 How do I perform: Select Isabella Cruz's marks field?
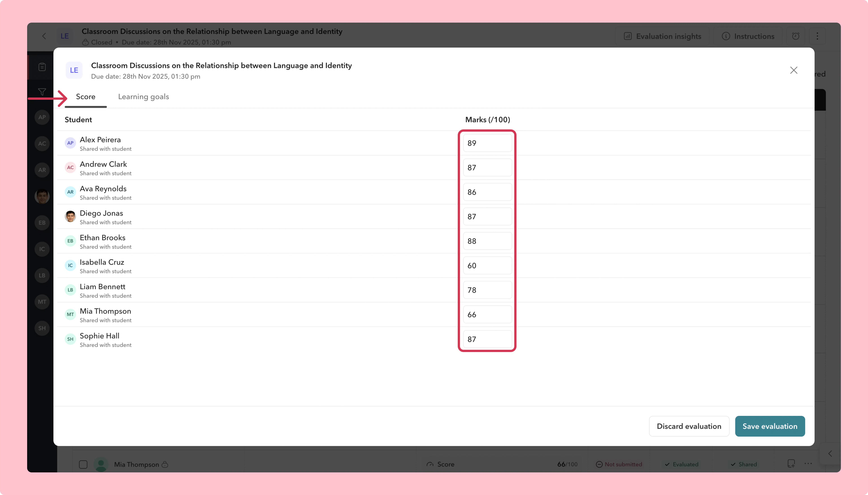click(487, 266)
